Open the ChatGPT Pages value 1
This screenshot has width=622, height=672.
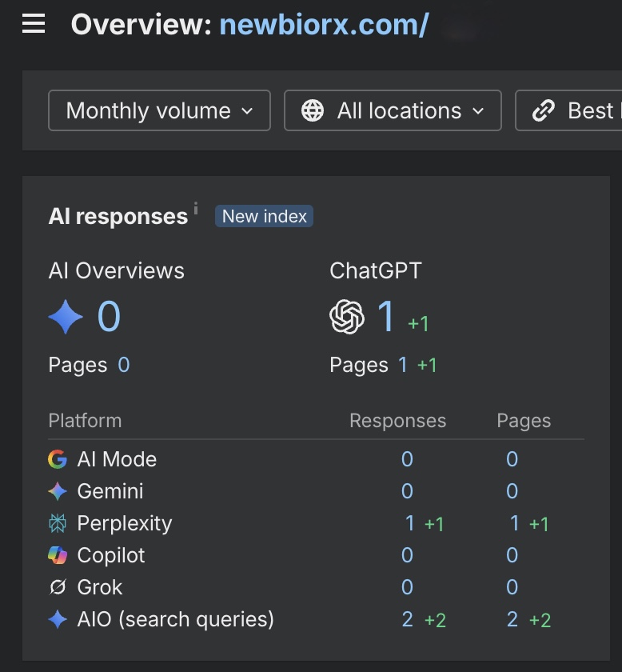pyautogui.click(x=403, y=365)
